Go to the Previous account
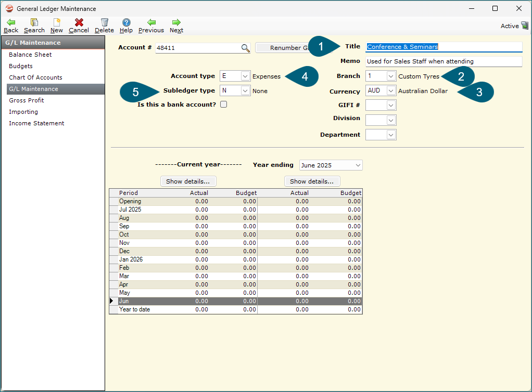The height and width of the screenshot is (392, 532). [151, 26]
